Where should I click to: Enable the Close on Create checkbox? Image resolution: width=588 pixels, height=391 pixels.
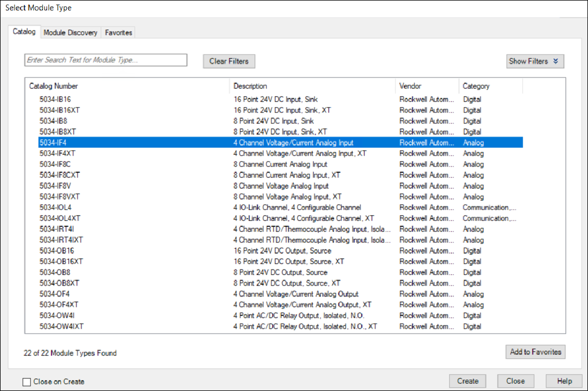tap(27, 382)
